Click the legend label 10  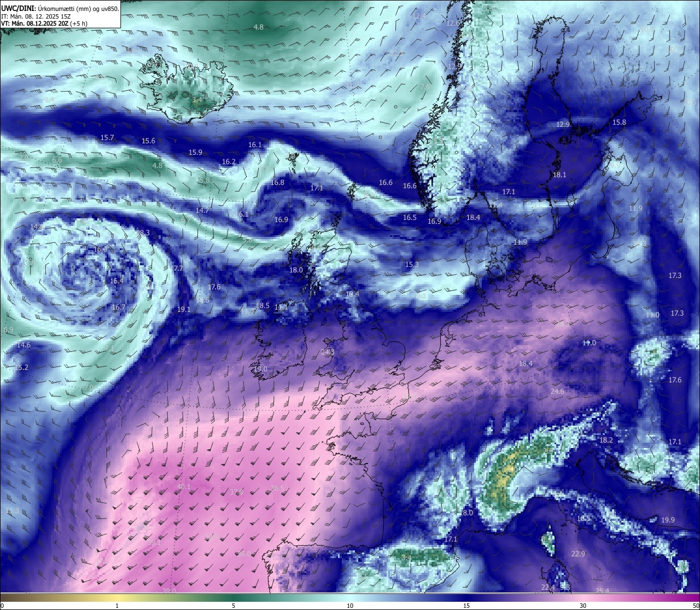pos(350,606)
